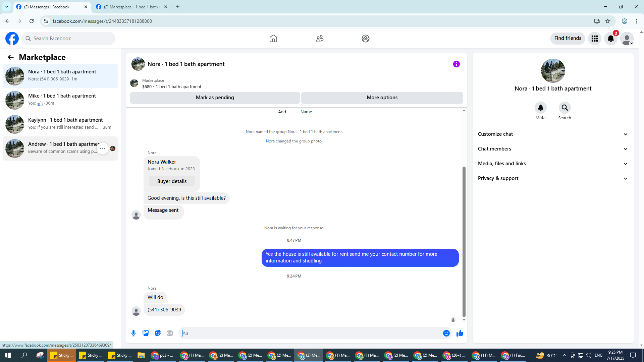Viewport: 644px width, 362px height.
Task: Click the Search Facebook field
Action: pyautogui.click(x=69, y=39)
